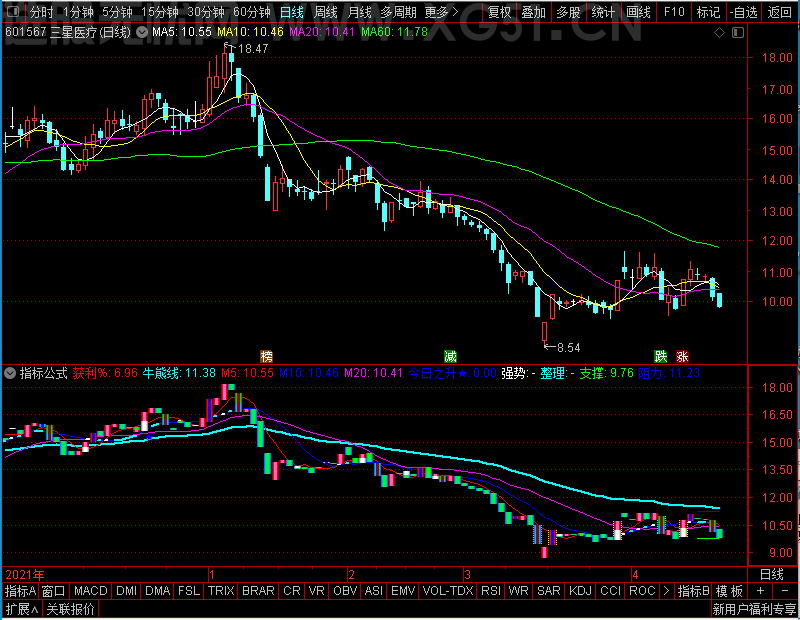Click the 标记 mark button
The width and height of the screenshot is (800, 620).
(709, 12)
